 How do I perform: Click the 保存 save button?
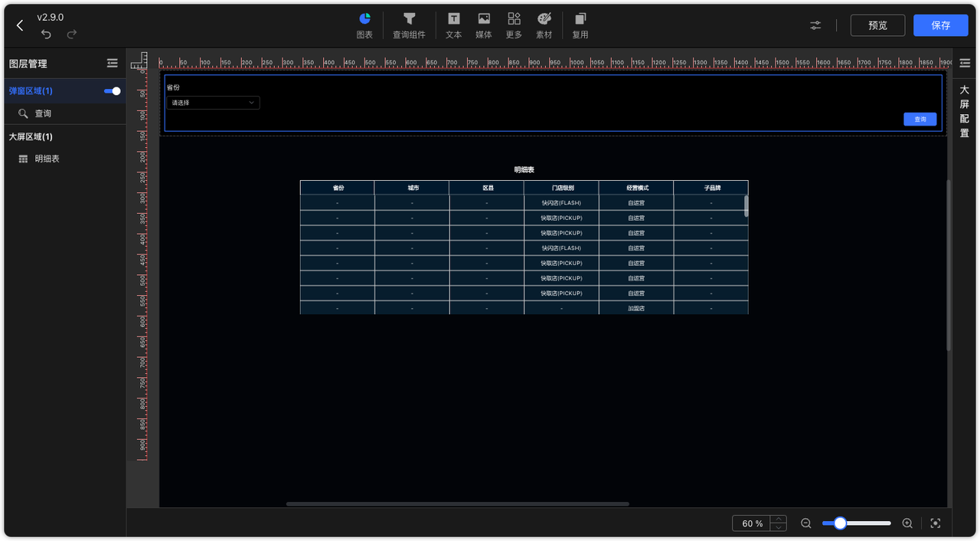coord(940,25)
